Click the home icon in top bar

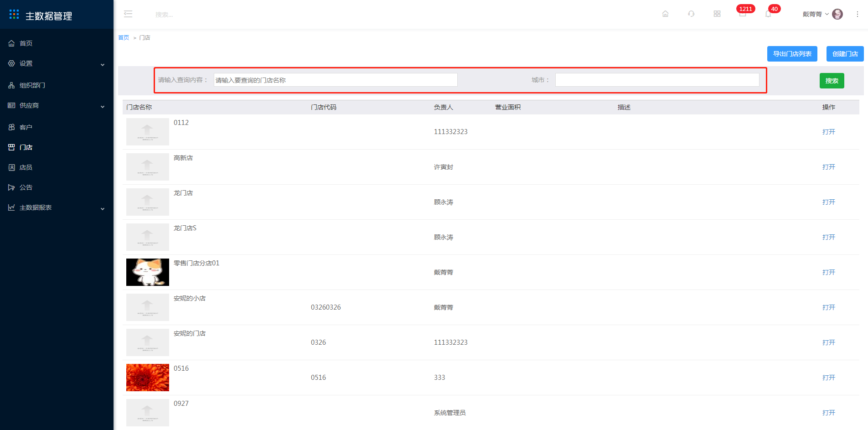pos(665,14)
